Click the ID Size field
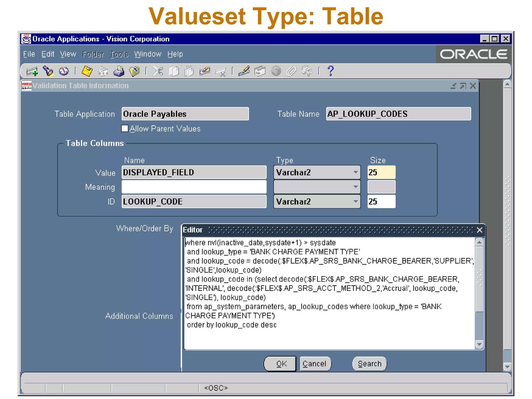 381,201
